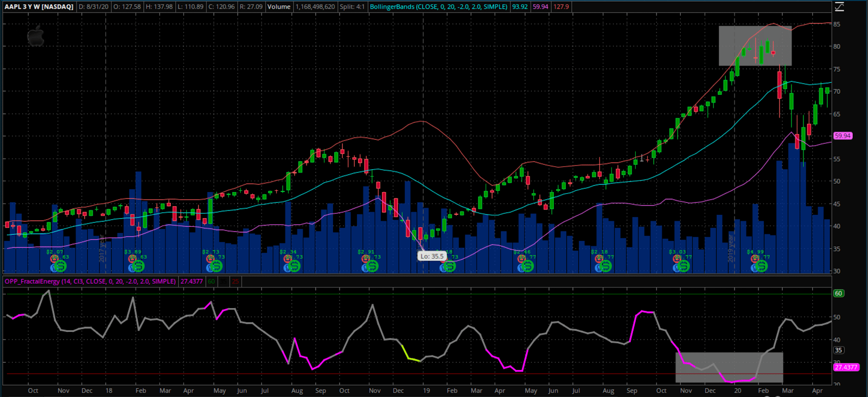Click the close price C: 120.96
This screenshot has width=868, height=397.
pyautogui.click(x=222, y=7)
